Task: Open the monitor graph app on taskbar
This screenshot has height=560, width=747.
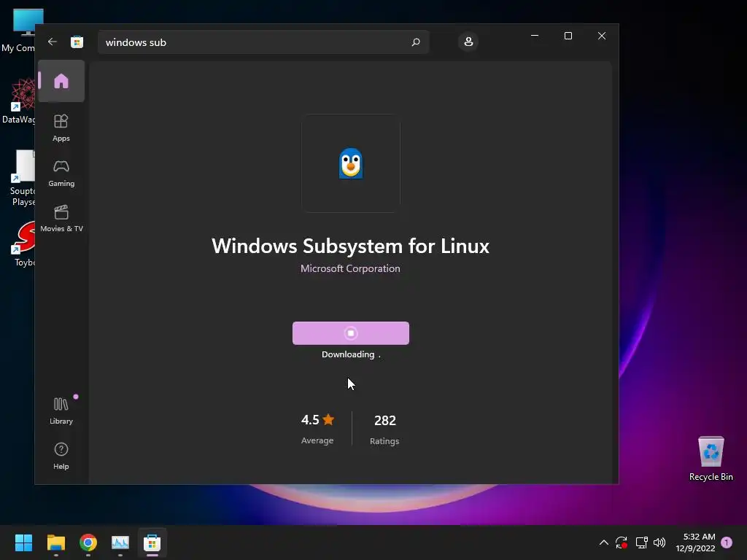Action: click(120, 542)
